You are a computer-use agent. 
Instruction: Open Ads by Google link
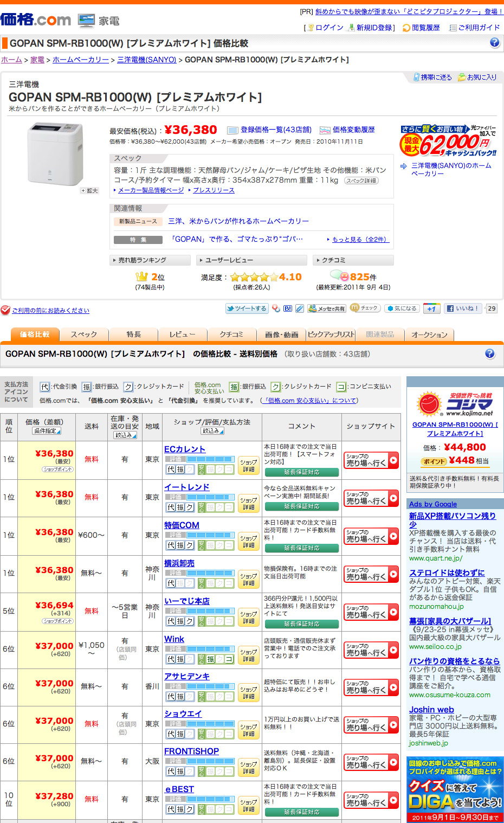pyautogui.click(x=433, y=504)
